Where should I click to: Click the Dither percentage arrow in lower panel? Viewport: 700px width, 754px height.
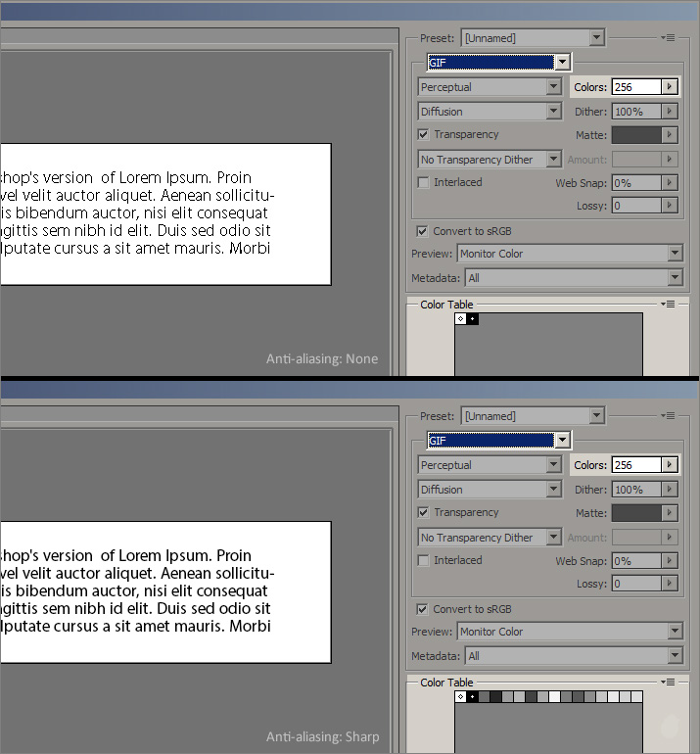point(670,490)
